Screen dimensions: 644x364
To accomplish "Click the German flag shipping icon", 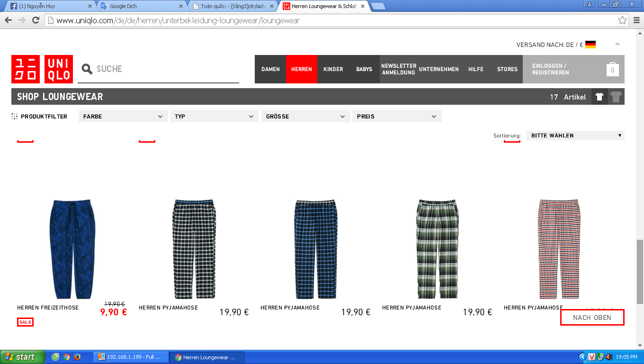I will point(590,45).
